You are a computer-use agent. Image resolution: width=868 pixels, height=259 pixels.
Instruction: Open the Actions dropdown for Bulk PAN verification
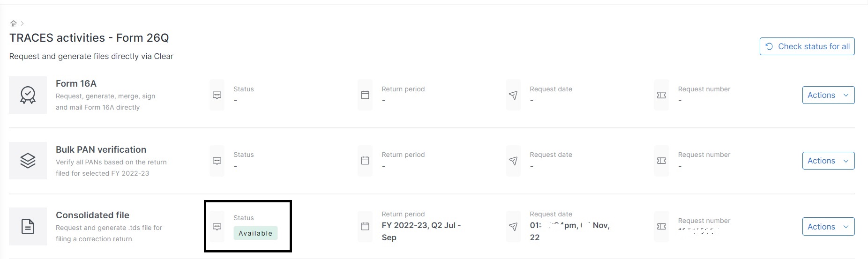[x=828, y=161]
